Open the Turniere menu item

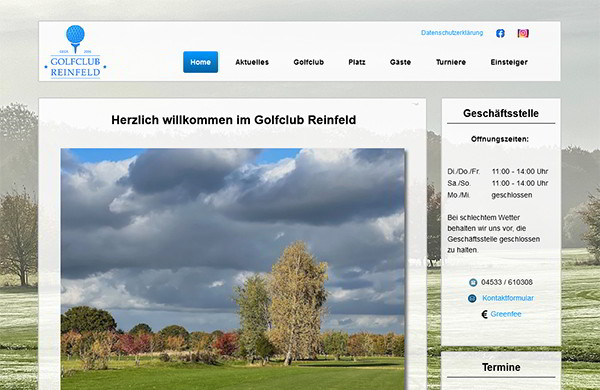click(x=451, y=62)
